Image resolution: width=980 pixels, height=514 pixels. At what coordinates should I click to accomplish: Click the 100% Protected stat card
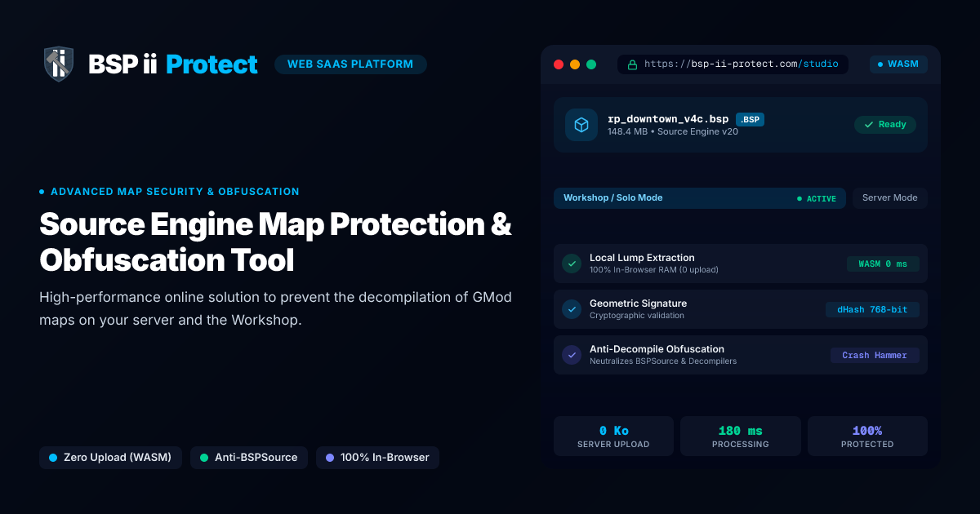click(x=867, y=436)
